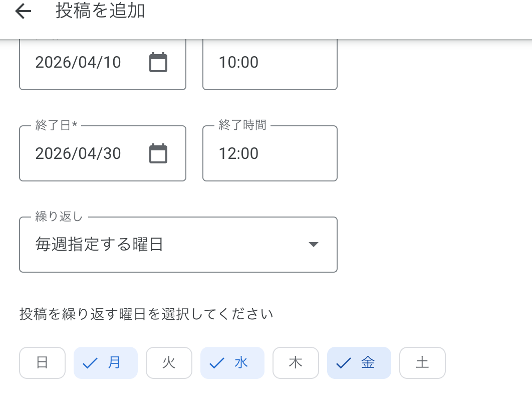Open calendar picker for start date

(158, 62)
